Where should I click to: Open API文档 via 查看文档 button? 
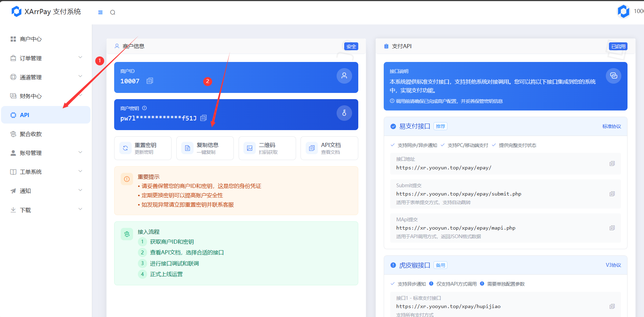[329, 148]
